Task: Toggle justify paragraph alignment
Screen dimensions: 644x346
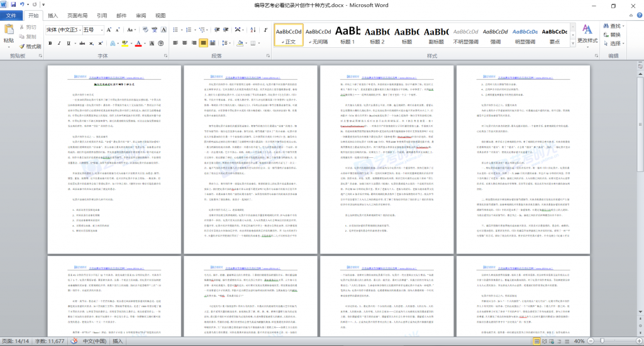Action: (203, 43)
